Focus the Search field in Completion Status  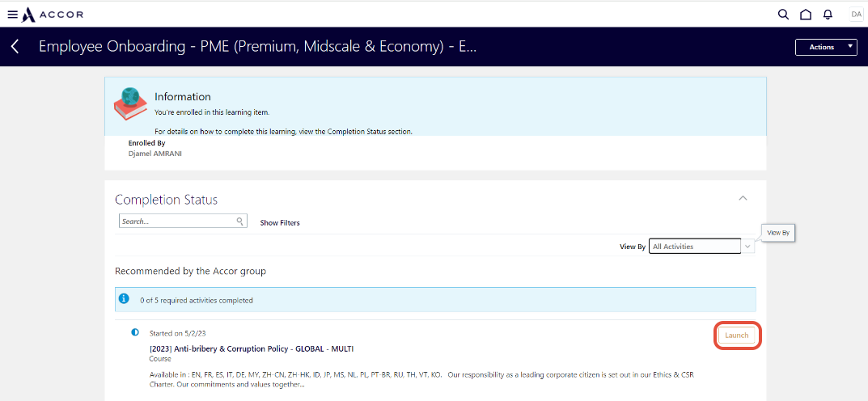tap(183, 222)
